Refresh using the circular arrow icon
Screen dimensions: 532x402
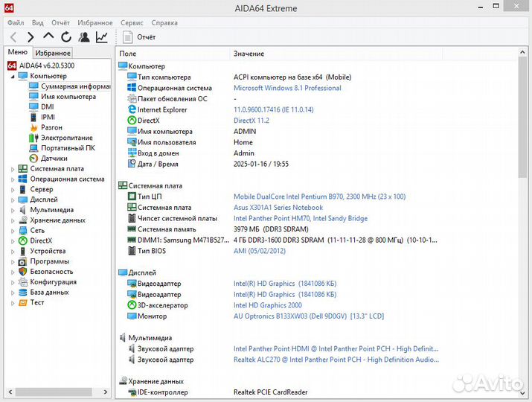(66, 37)
